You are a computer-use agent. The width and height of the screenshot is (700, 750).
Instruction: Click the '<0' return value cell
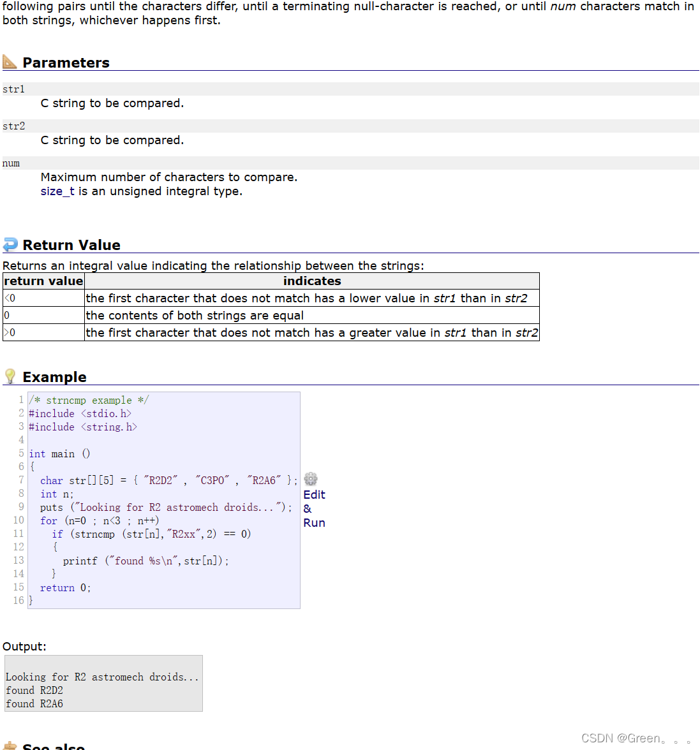43,298
